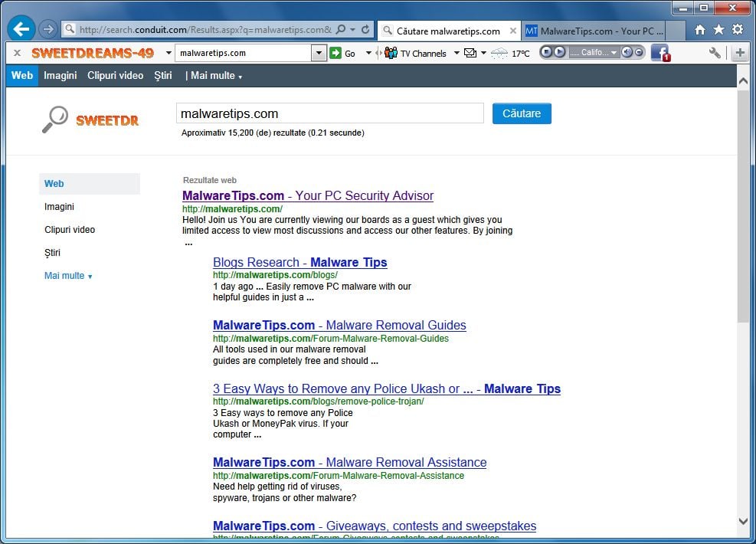
Task: Switch to the 'MalwareTips.com - Your PC' tab
Action: (594, 31)
